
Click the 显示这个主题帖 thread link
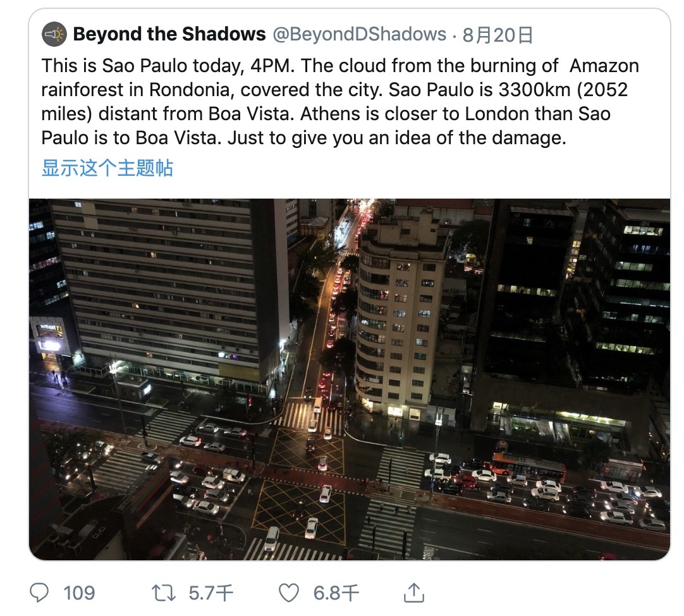(x=107, y=168)
